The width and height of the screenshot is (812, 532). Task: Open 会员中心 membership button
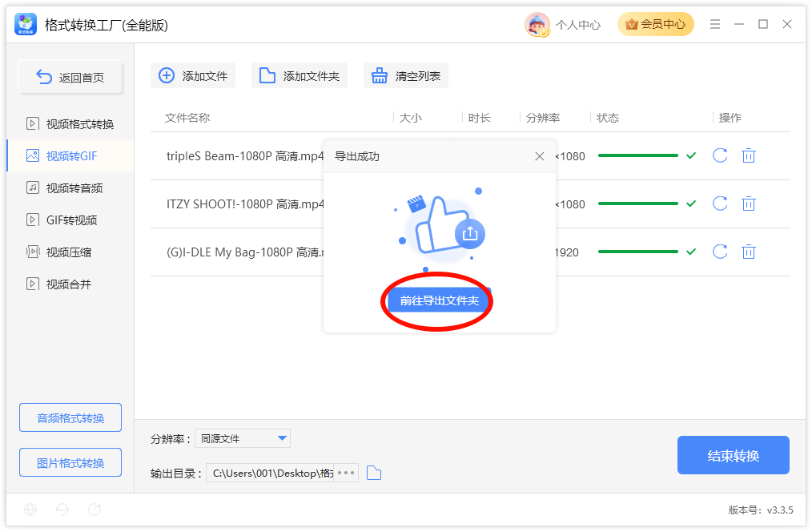click(655, 24)
